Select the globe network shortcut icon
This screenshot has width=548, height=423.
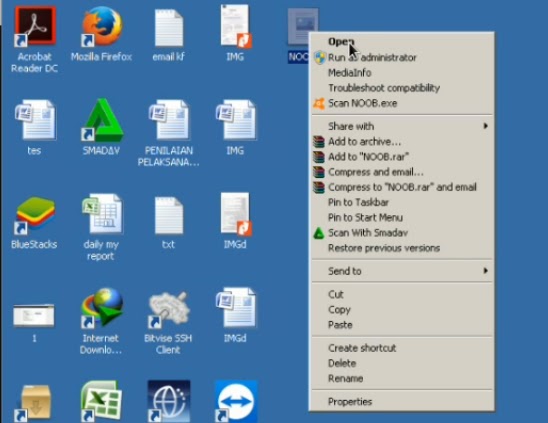coord(169,401)
